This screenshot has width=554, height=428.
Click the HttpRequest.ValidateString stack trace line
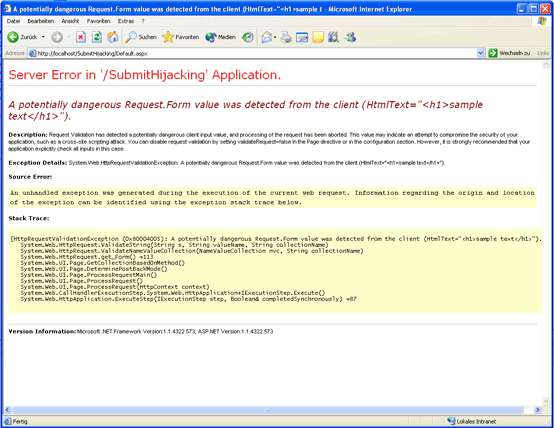tap(175, 245)
